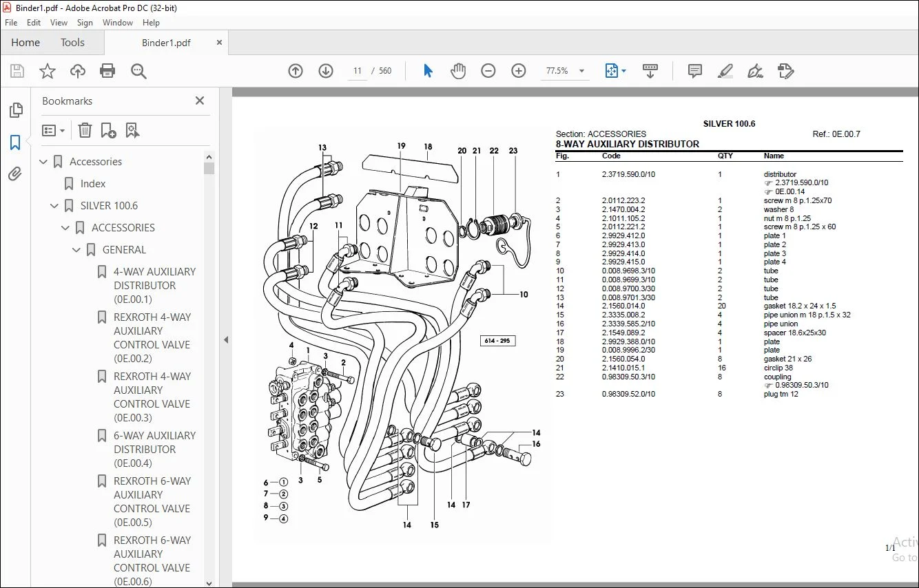
Task: Select the Binder1.pdf document tab
Action: [166, 42]
